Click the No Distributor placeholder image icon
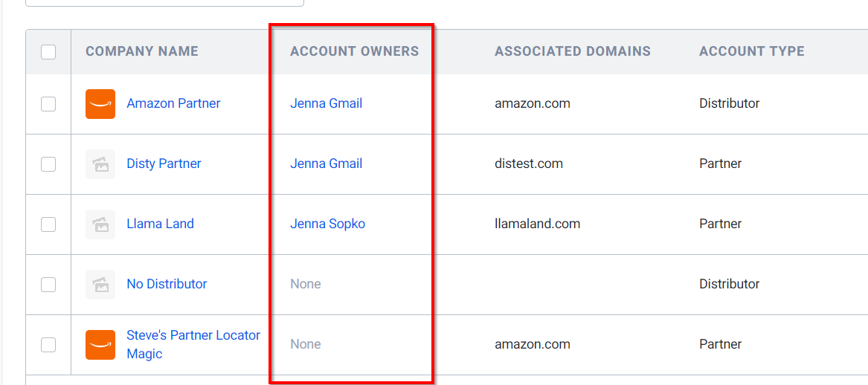The width and height of the screenshot is (868, 385). [100, 285]
